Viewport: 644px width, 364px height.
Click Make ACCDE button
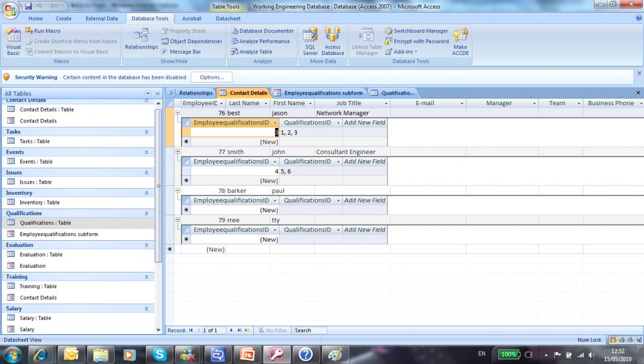461,42
